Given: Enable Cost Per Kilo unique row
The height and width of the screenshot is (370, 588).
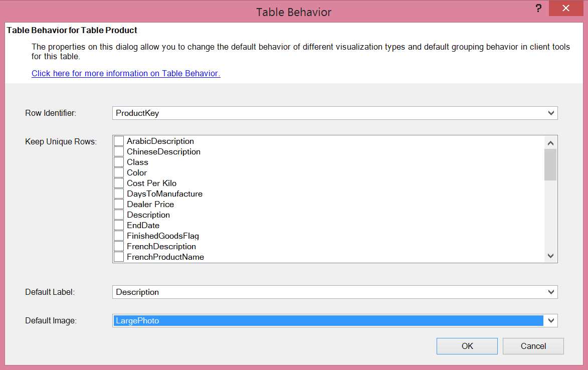Looking at the screenshot, I should click(x=118, y=182).
